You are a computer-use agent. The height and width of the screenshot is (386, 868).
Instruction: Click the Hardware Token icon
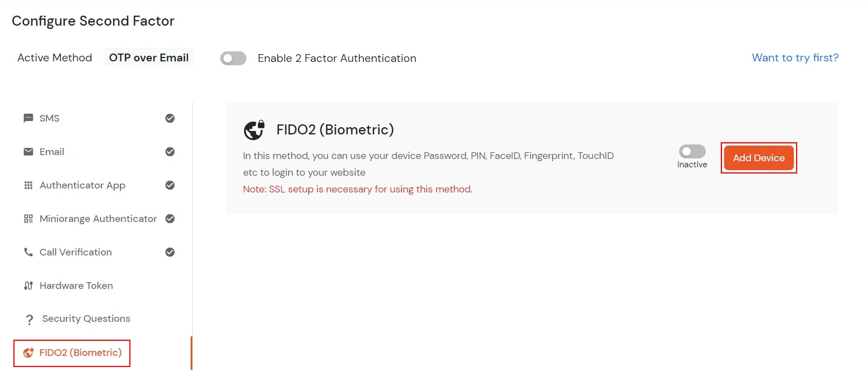[28, 286]
